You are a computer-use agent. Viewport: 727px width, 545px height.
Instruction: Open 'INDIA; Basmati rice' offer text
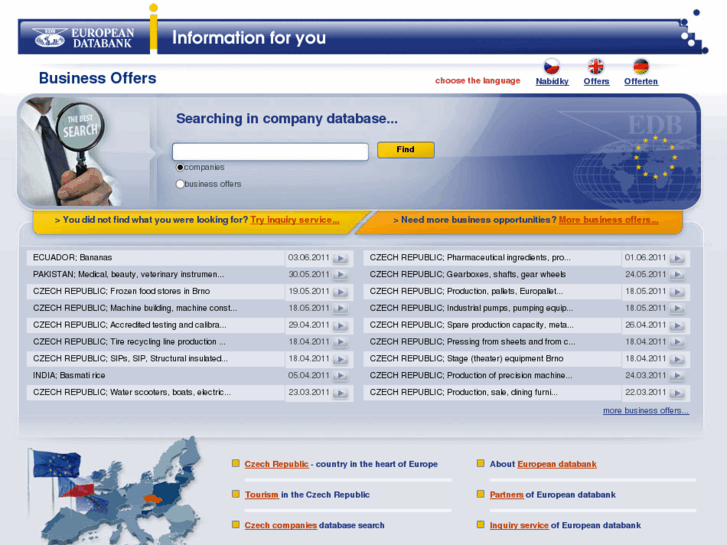tap(69, 375)
